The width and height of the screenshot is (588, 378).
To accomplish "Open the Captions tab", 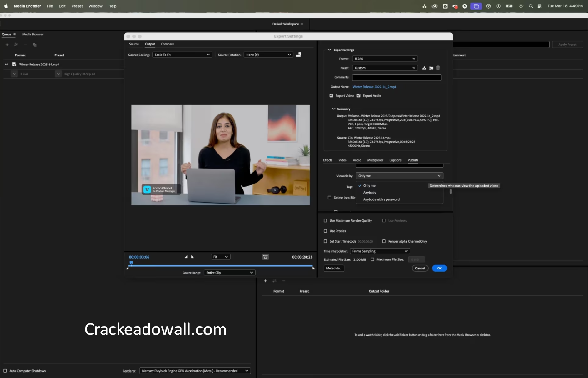I will point(395,160).
